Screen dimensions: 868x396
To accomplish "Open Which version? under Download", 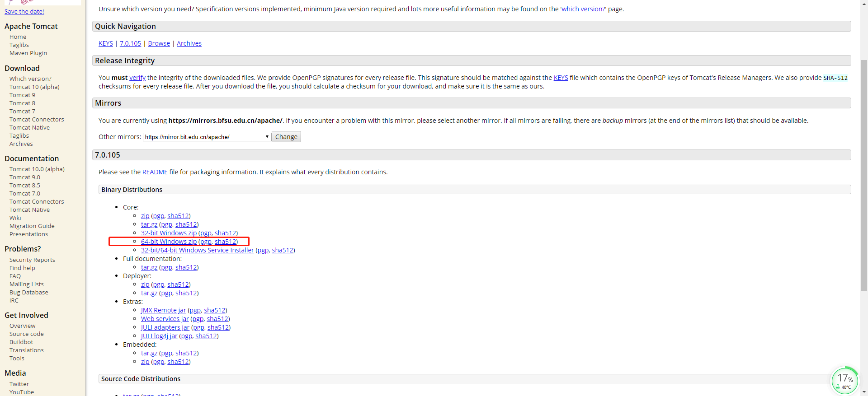I will [30, 79].
